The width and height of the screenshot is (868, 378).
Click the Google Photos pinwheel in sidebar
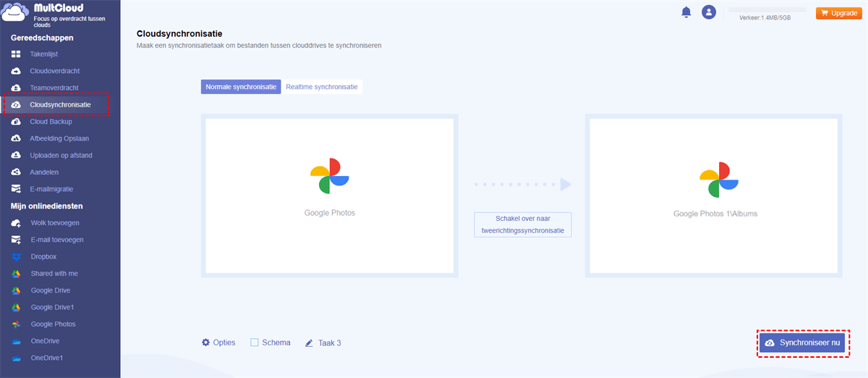click(16, 324)
